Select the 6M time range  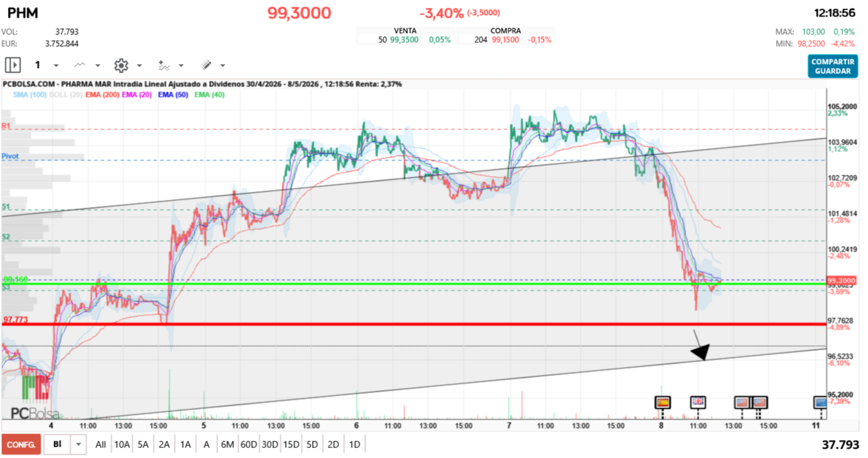tap(227, 445)
